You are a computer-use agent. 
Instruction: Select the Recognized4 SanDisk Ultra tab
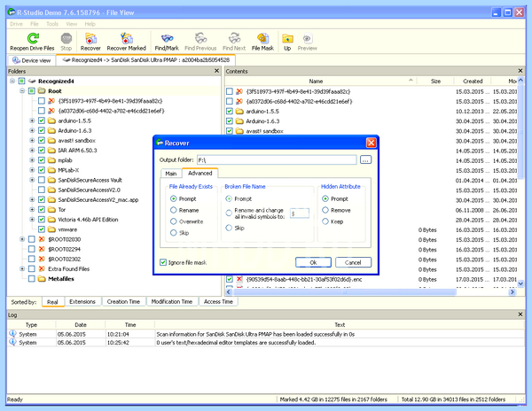click(146, 60)
